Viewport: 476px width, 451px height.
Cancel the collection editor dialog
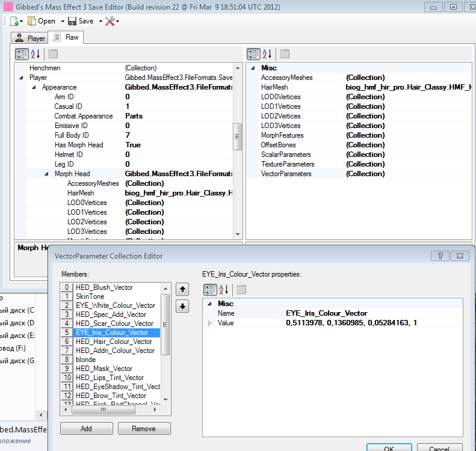pos(439,447)
